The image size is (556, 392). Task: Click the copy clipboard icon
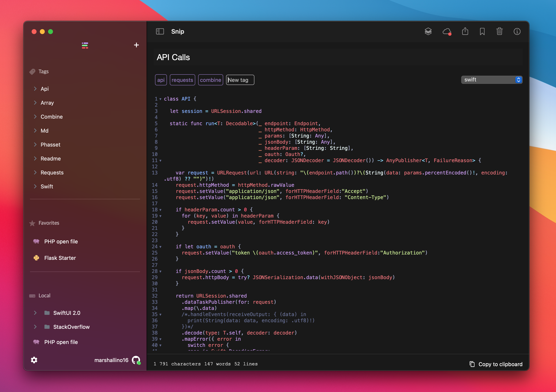pyautogui.click(x=472, y=364)
